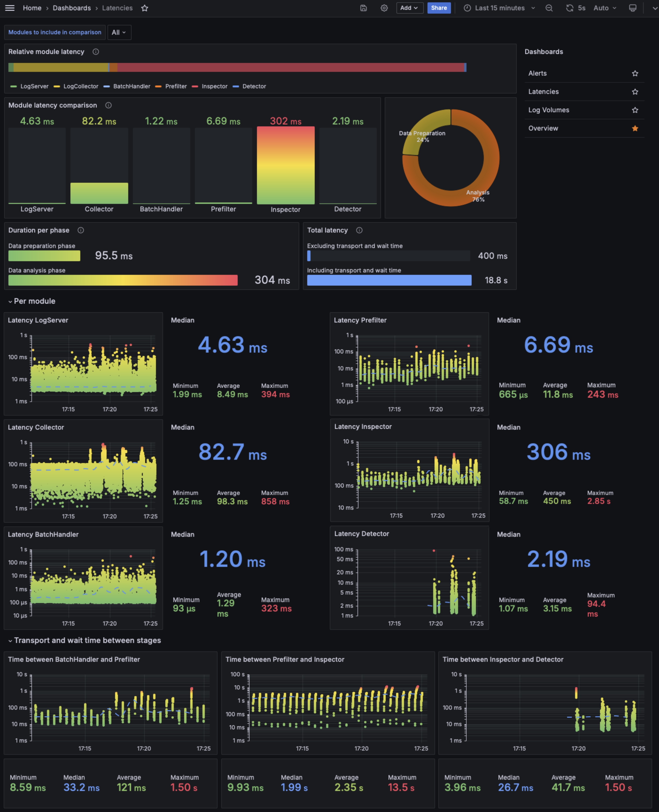
Task: Go to Dashboards breadcrumb
Action: pos(72,8)
